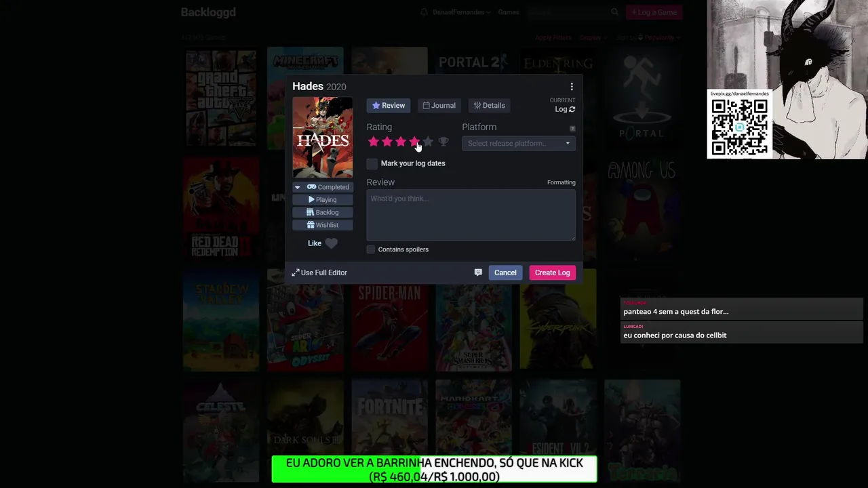Screen dimensions: 868x488
Task: Click the green donation progress bar
Action: pos(434,469)
